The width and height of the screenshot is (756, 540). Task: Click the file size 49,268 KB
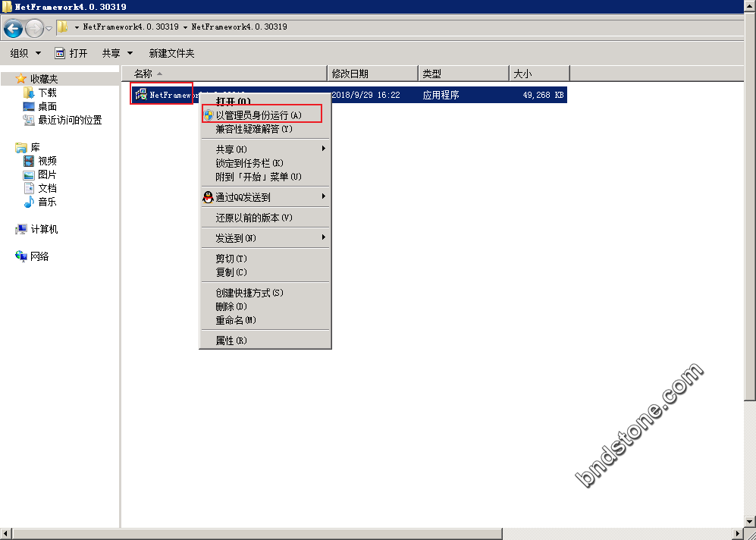click(543, 95)
